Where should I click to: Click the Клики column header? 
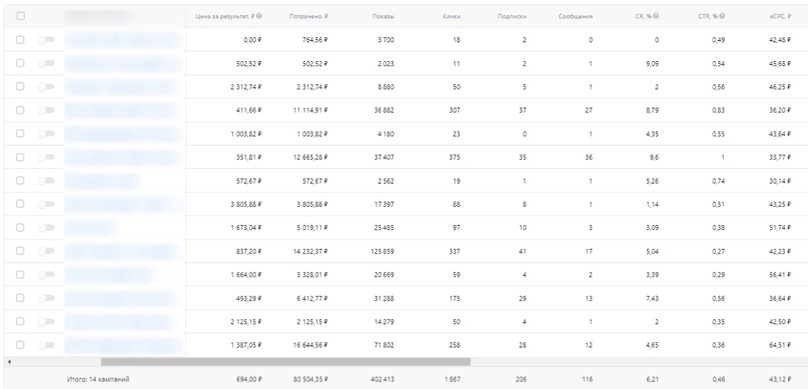[451, 16]
